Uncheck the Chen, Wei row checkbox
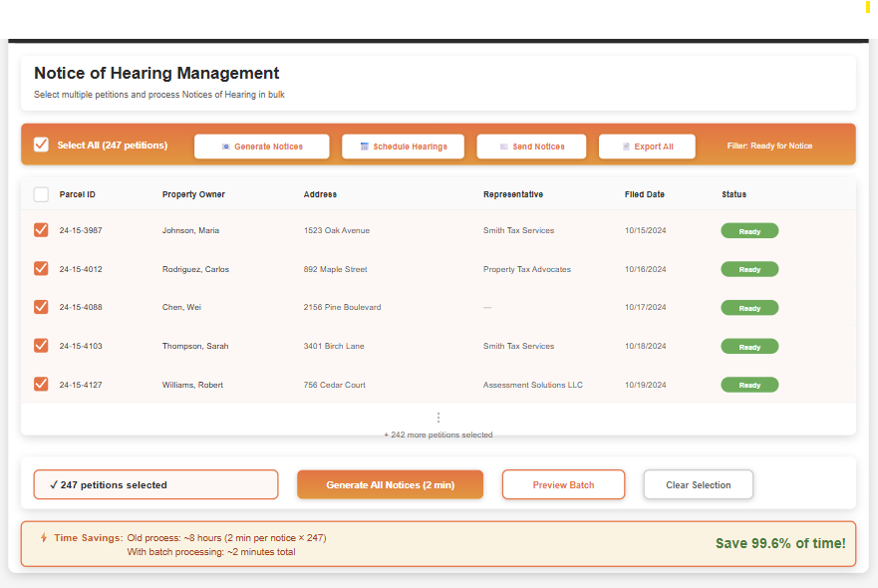This screenshot has width=878, height=588. pyautogui.click(x=41, y=307)
